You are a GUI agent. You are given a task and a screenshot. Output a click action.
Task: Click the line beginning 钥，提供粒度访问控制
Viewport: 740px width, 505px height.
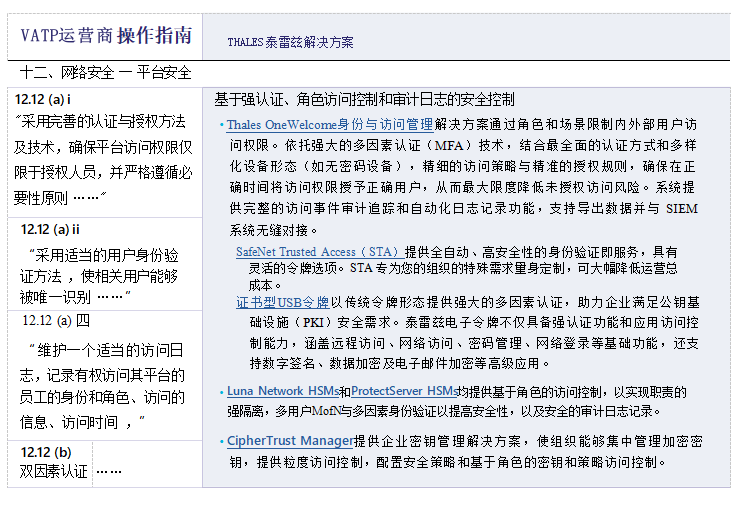coord(447,462)
